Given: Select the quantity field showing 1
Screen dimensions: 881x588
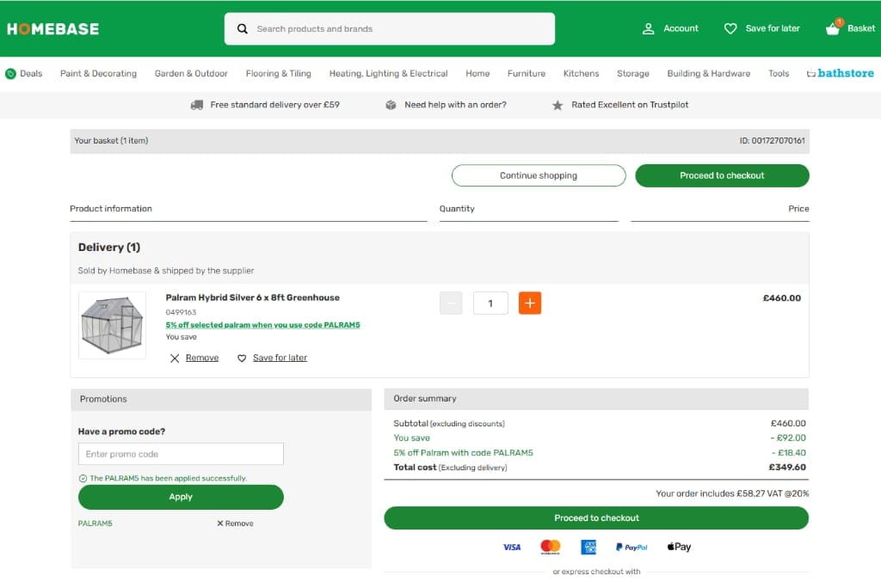Looking at the screenshot, I should click(490, 303).
